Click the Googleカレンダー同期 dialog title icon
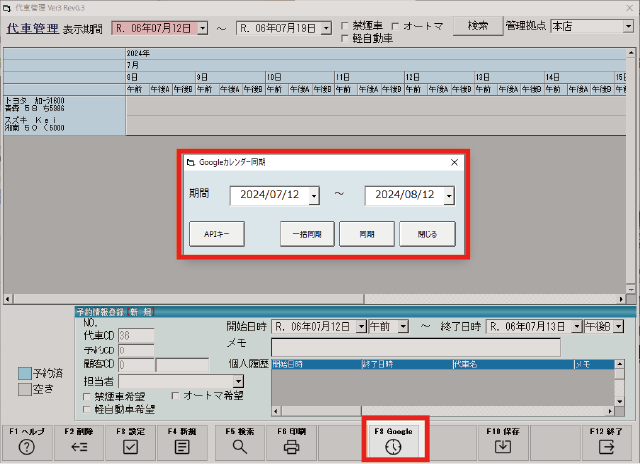Screen dimensions: 640x464 pos(191,162)
